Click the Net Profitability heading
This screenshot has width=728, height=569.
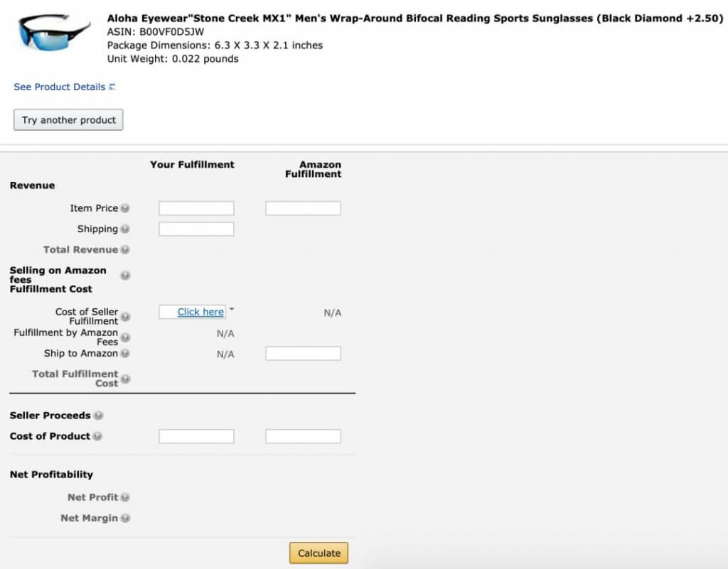pyautogui.click(x=51, y=475)
